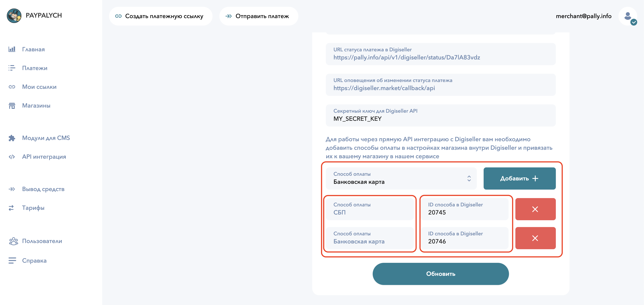The width and height of the screenshot is (644, 305).
Task: Open Мои ссылки page
Action: click(x=39, y=87)
